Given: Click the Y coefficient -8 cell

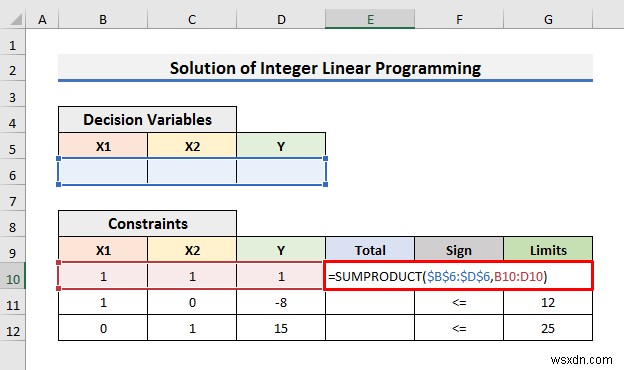Looking at the screenshot, I should coord(281,302).
